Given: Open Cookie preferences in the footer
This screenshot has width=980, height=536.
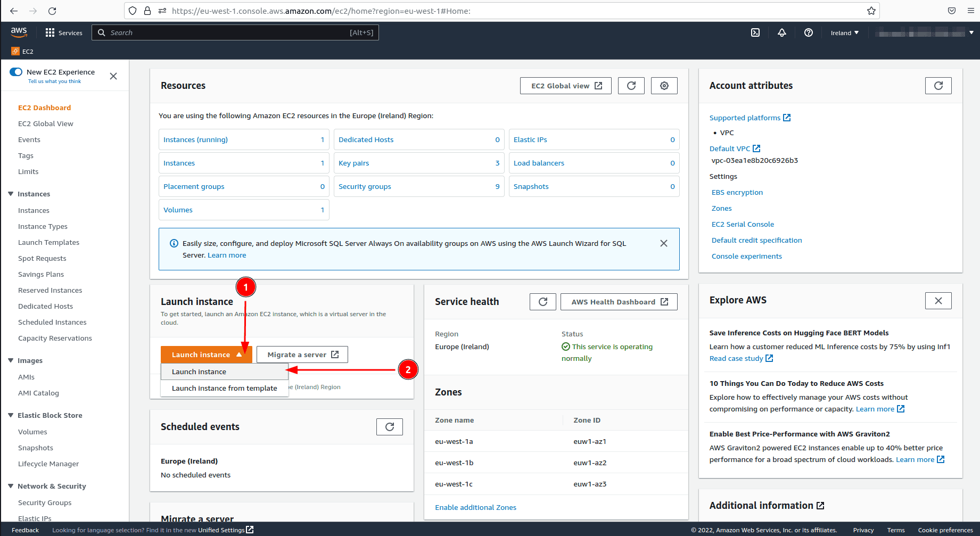Looking at the screenshot, I should 945,530.
